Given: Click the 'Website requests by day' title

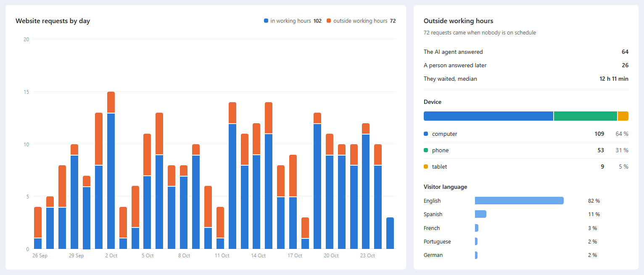Looking at the screenshot, I should [53, 21].
